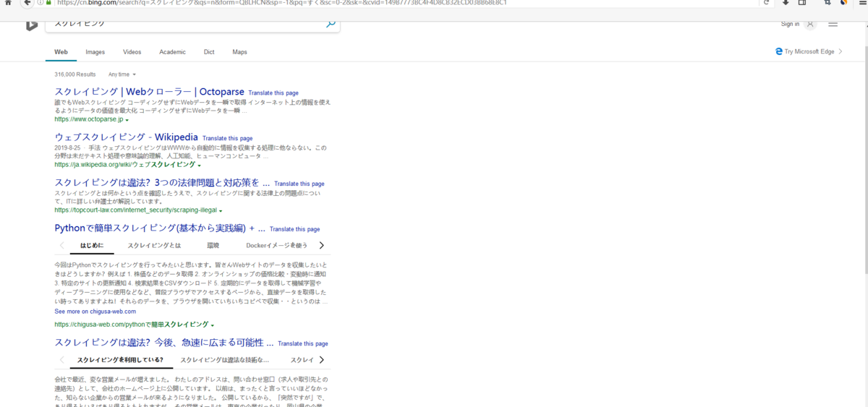868x407 pixels.
Task: Expand arrow beside www.octoparse.jp URL
Action: tap(127, 120)
